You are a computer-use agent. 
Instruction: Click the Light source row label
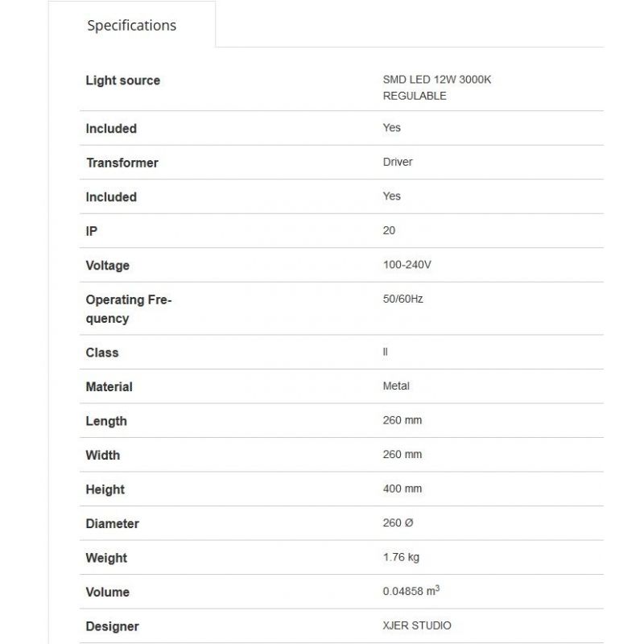coord(122,80)
